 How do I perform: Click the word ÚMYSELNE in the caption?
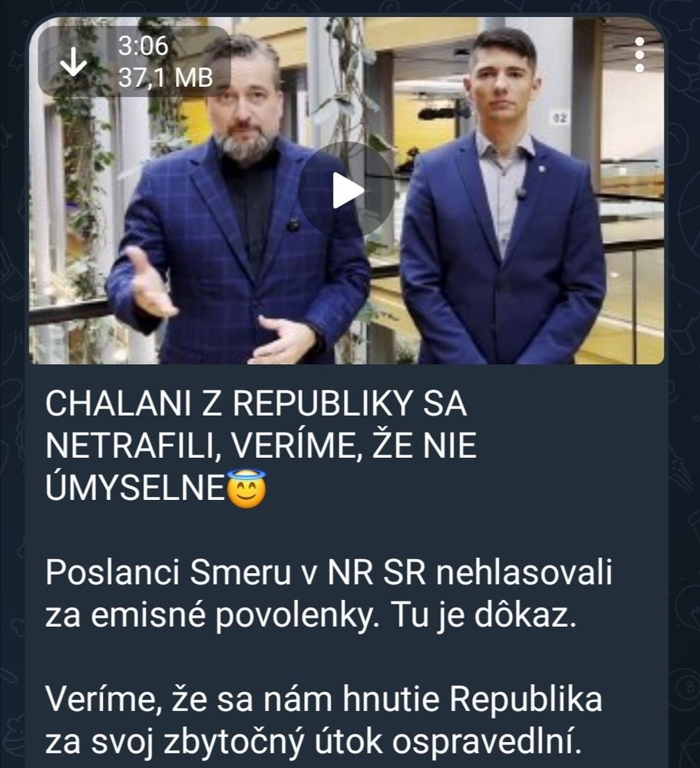[135, 488]
